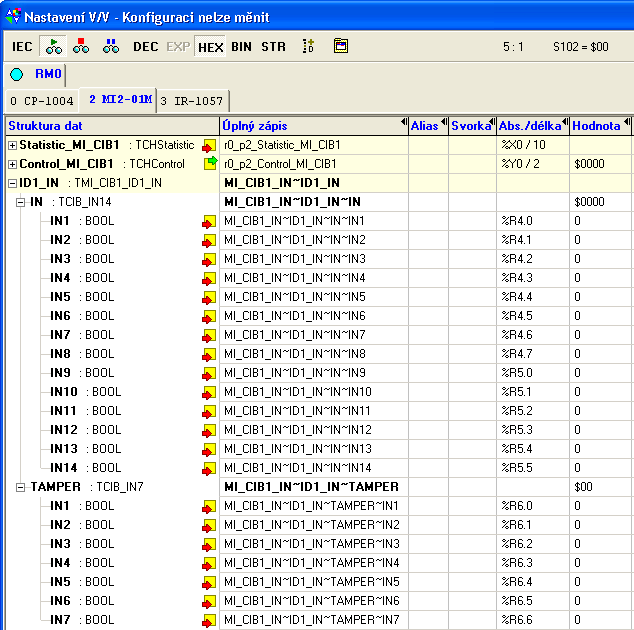This screenshot has width=634, height=630.
Task: Click the input arrow icon for IN10
Action: [x=209, y=393]
